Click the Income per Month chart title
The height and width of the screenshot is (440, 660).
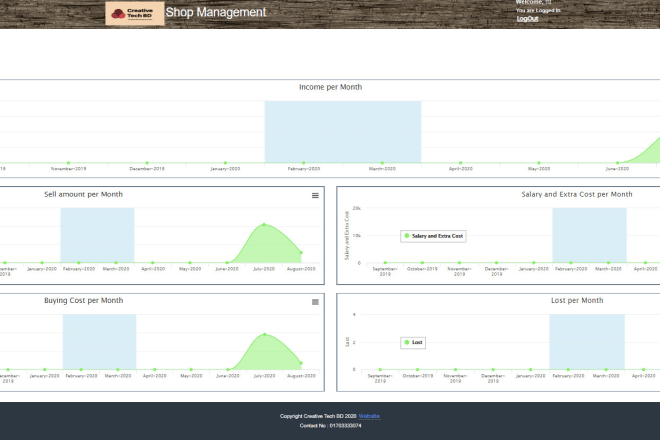pyautogui.click(x=330, y=87)
